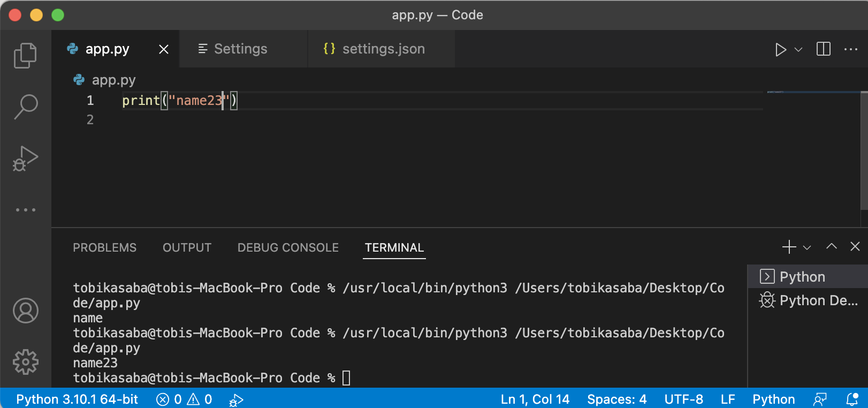
Task: Click the Split Editor Right icon
Action: click(x=823, y=49)
